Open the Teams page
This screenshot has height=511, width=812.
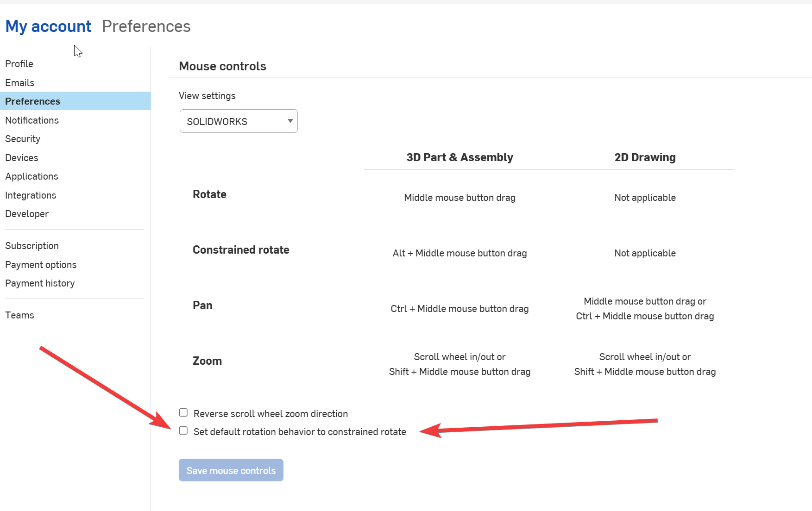(x=19, y=315)
